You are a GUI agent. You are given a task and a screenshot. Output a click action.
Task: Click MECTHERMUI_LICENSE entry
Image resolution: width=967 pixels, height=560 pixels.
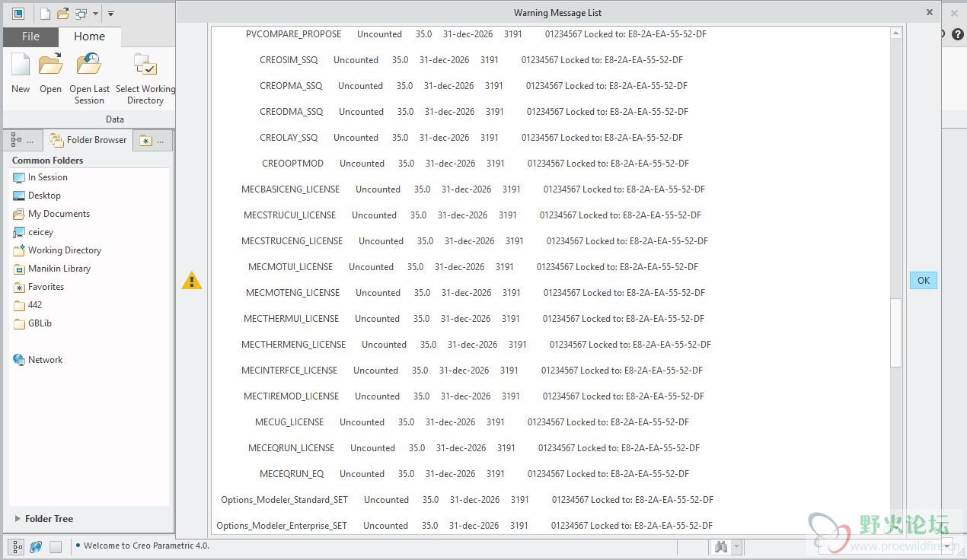point(474,319)
